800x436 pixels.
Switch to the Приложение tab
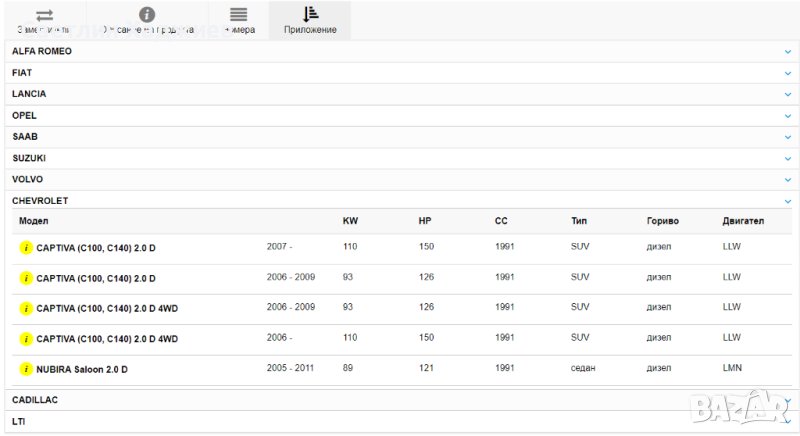click(310, 20)
